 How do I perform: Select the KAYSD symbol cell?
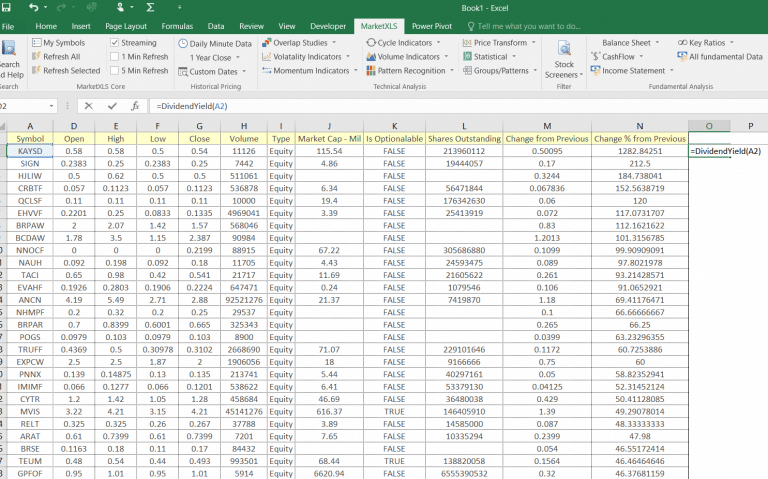[30, 151]
